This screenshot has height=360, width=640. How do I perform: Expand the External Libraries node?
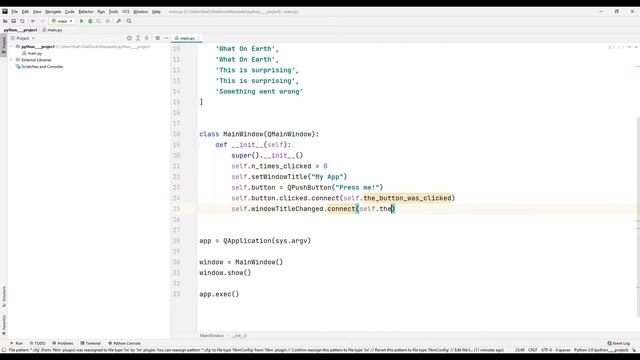[x=11, y=60]
